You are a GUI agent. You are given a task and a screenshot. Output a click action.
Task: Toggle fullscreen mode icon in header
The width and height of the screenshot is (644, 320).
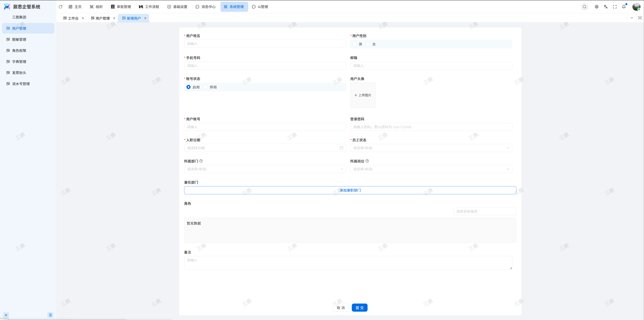click(x=614, y=7)
